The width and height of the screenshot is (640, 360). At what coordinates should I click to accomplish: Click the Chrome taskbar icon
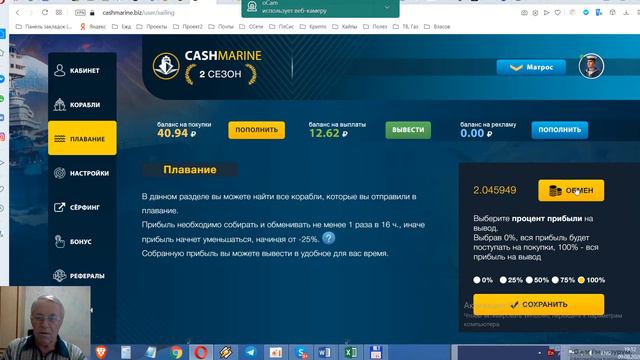pyautogui.click(x=176, y=352)
